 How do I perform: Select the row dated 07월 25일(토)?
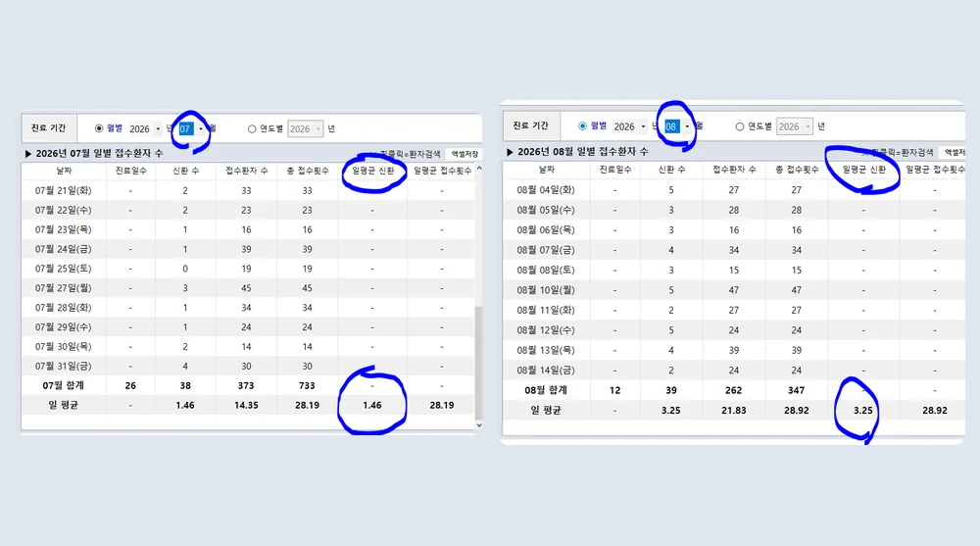click(x=248, y=269)
